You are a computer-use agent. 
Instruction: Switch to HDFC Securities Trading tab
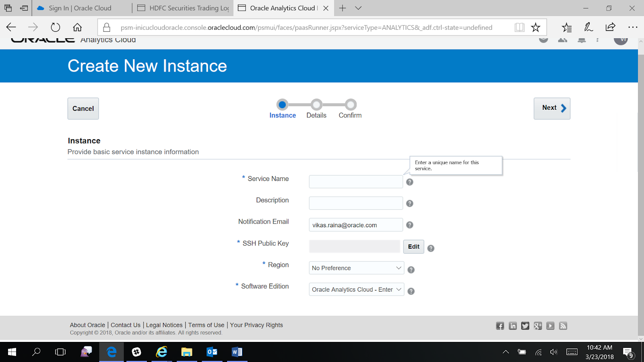coord(184,8)
